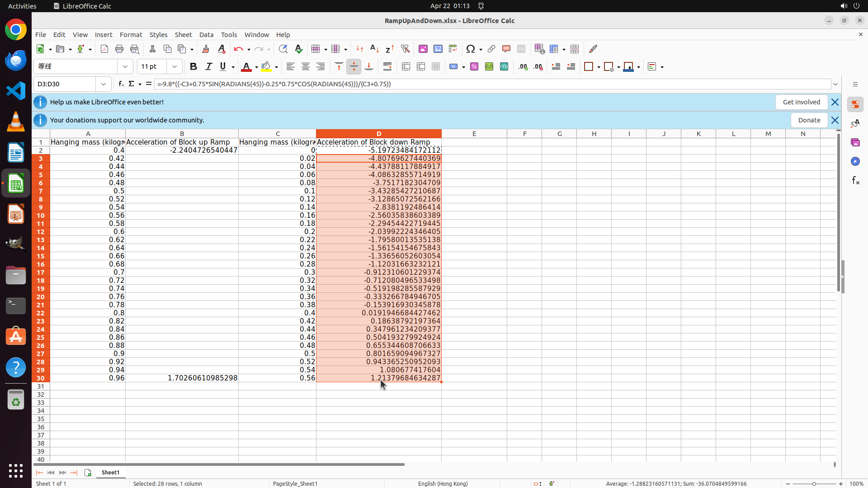Apply the yellow background highlight color

[266, 67]
